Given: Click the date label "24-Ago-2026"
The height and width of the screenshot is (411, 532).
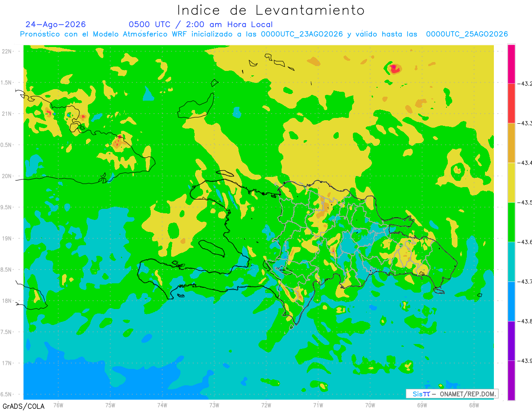Looking at the screenshot, I should point(55,24).
